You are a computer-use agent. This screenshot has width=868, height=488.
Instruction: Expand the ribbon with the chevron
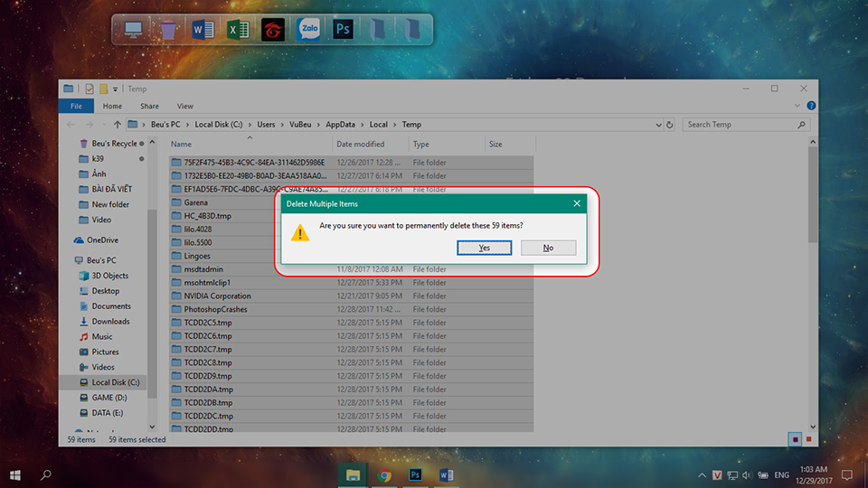pos(797,106)
